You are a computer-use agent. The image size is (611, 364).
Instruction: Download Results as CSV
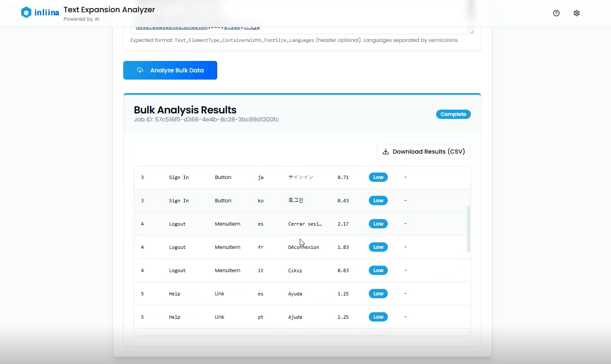tap(423, 152)
